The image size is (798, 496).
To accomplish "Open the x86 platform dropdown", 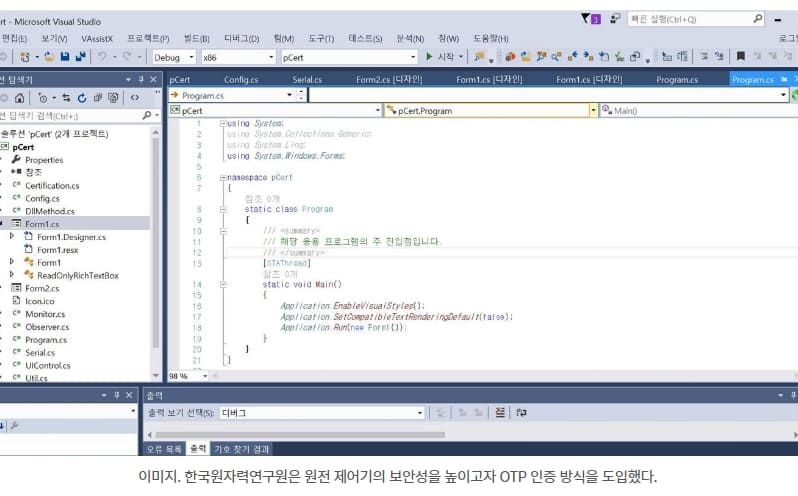I will (x=238, y=57).
